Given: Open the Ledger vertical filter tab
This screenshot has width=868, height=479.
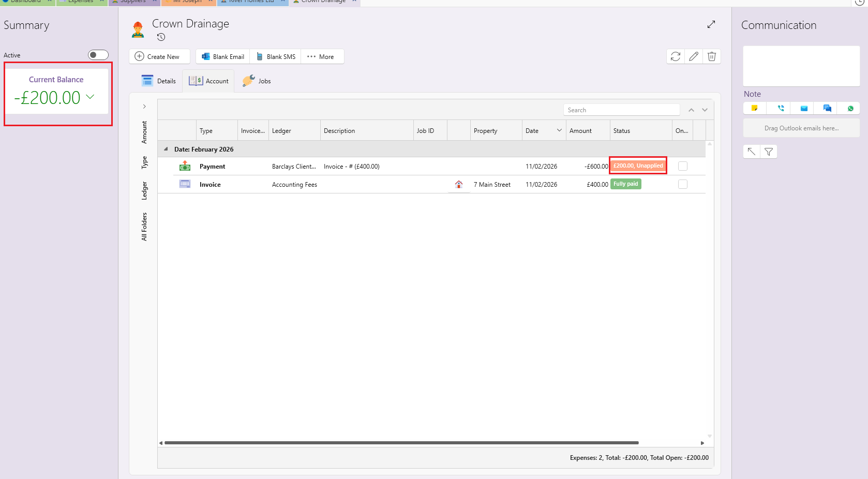Looking at the screenshot, I should coord(144,190).
